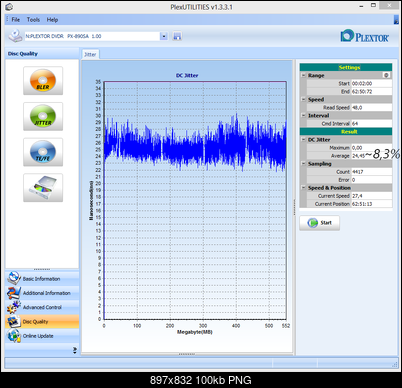This screenshot has height=388, width=402.
Task: Open Advanced Control section
Action: coord(42,307)
